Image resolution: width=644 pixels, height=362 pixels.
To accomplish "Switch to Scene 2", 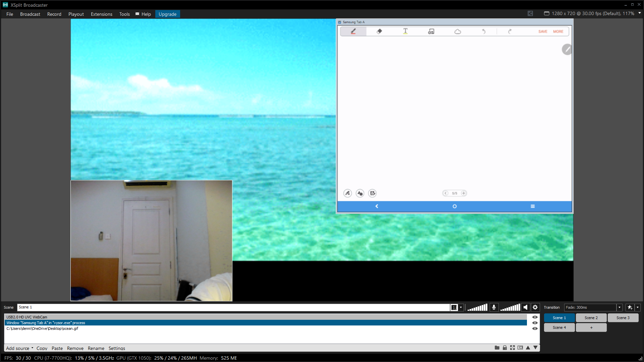I will [591, 317].
